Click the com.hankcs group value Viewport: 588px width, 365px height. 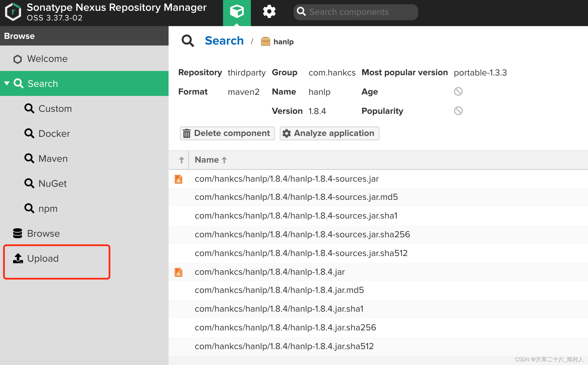332,73
